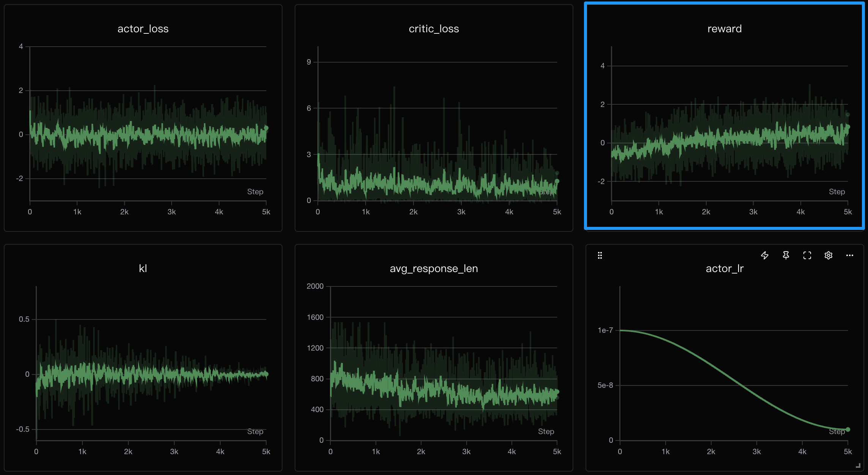Screen dimensions: 868x475
Task: Click the 2k tick on critic_loss axis
Action: [413, 212]
